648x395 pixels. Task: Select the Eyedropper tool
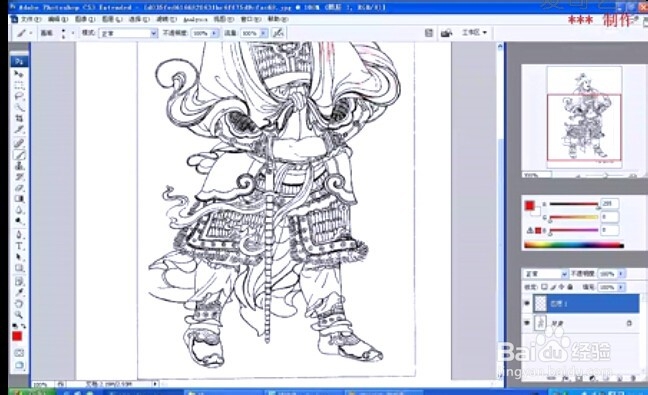click(x=19, y=293)
